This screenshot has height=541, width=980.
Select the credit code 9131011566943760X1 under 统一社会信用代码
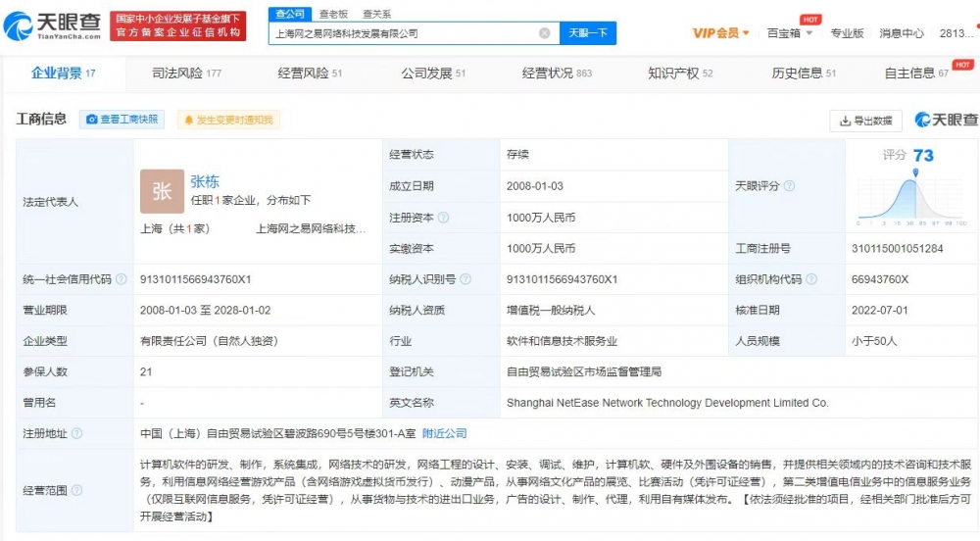click(x=196, y=279)
